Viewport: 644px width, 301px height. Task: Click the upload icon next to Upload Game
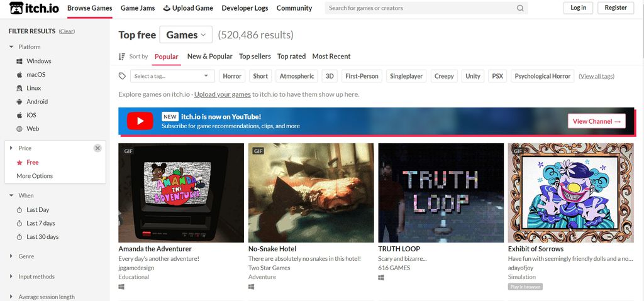click(x=167, y=8)
